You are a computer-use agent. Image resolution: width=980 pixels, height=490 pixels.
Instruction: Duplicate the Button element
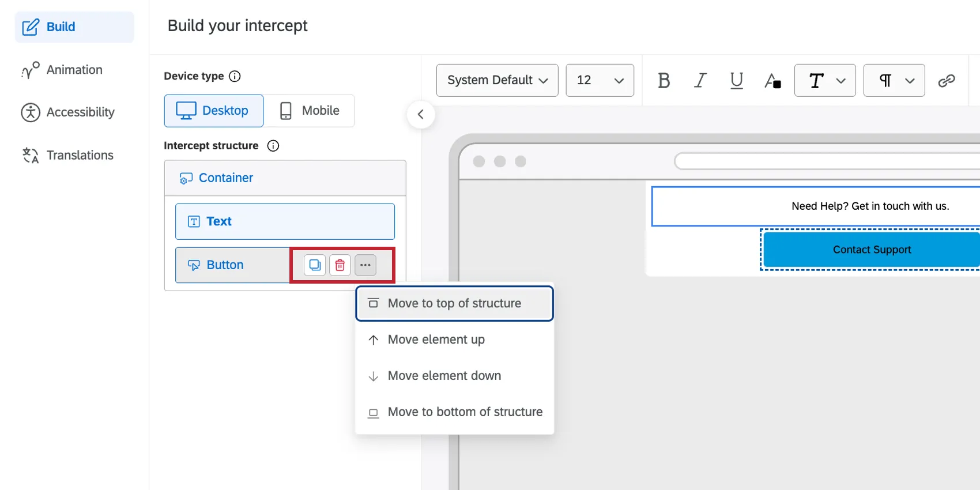click(315, 265)
